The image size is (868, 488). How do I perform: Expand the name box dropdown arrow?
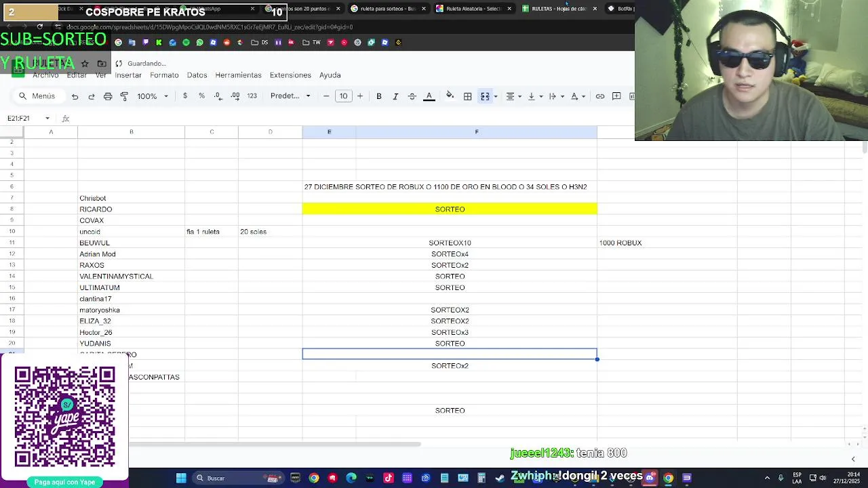coord(47,119)
